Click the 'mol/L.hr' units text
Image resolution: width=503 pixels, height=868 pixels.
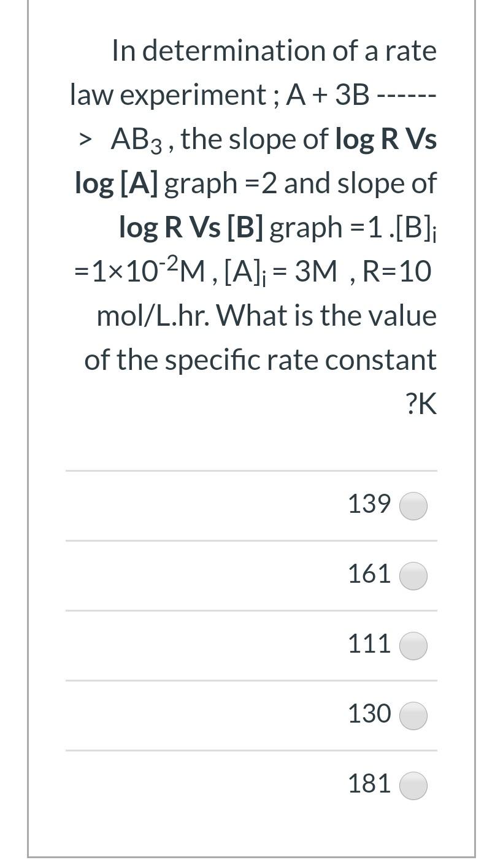click(153, 316)
